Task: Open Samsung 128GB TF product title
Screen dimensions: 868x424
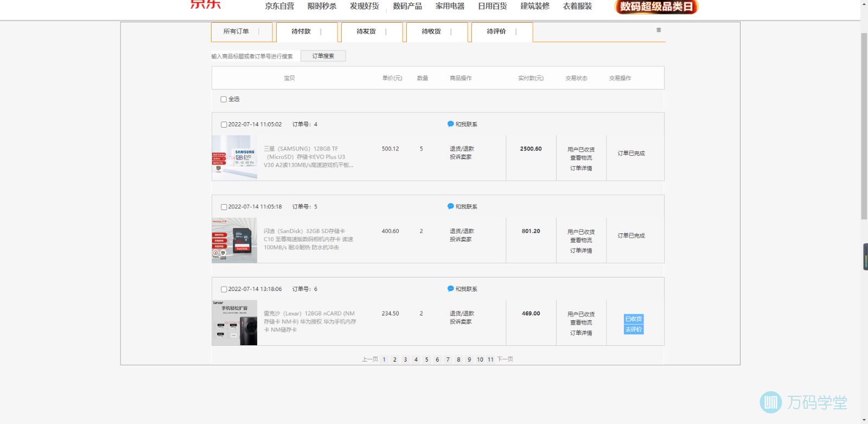Action: (309, 157)
